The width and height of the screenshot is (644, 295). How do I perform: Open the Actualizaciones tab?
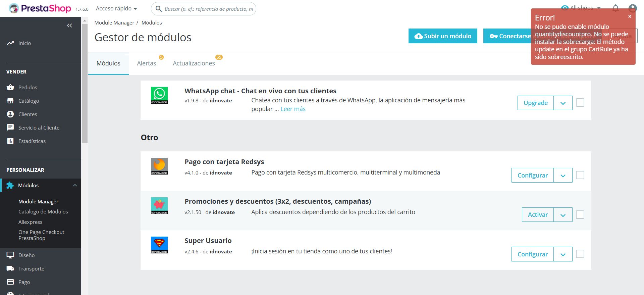point(194,63)
